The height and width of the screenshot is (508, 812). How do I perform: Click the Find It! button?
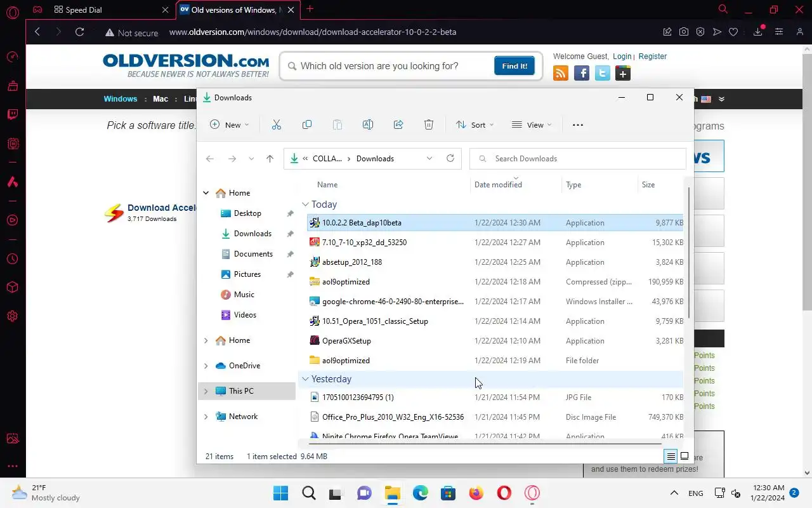click(514, 66)
